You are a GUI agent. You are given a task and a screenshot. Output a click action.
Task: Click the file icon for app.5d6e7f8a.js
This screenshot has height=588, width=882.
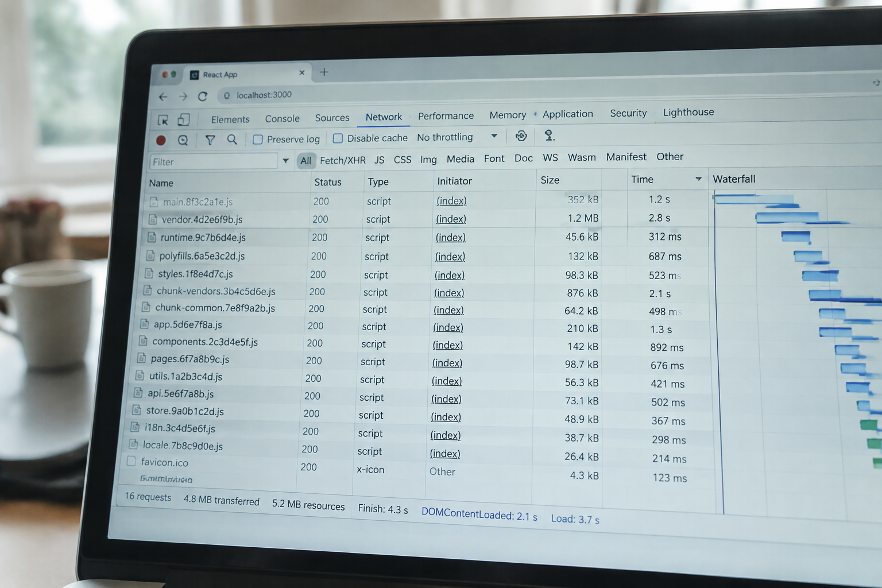[145, 324]
